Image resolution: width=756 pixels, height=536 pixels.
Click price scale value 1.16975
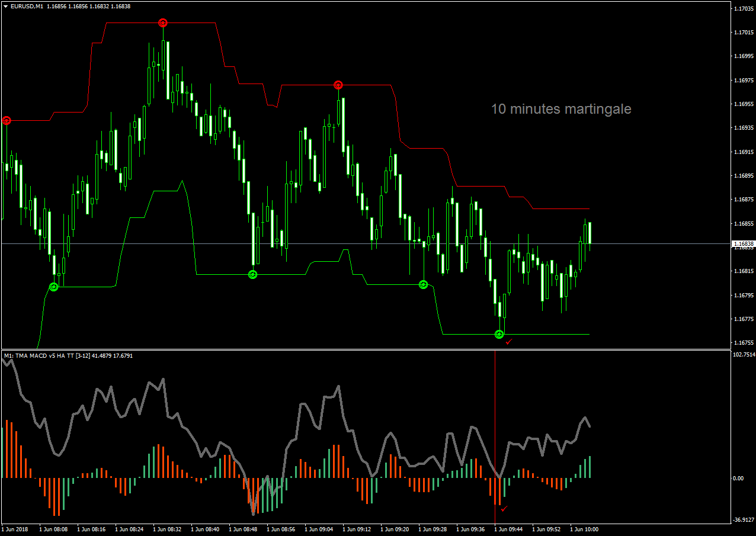click(743, 81)
